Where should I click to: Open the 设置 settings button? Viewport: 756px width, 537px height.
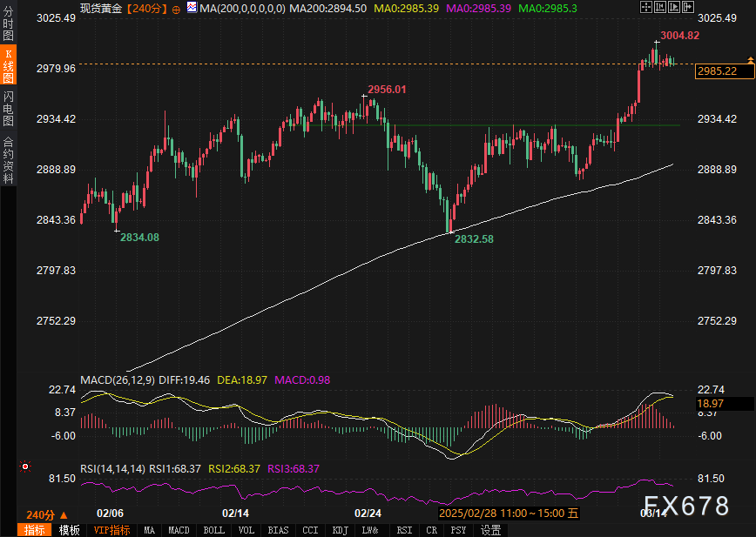point(490,529)
